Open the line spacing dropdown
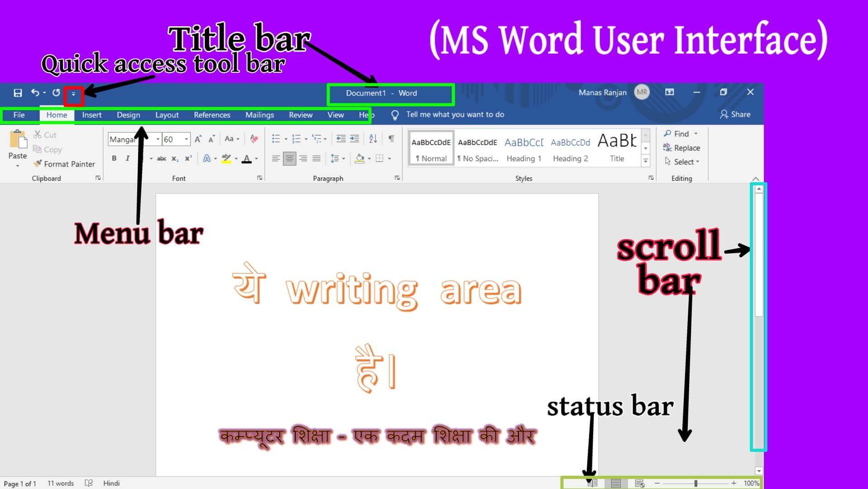Screen dimensions: 868x489 [343, 158]
